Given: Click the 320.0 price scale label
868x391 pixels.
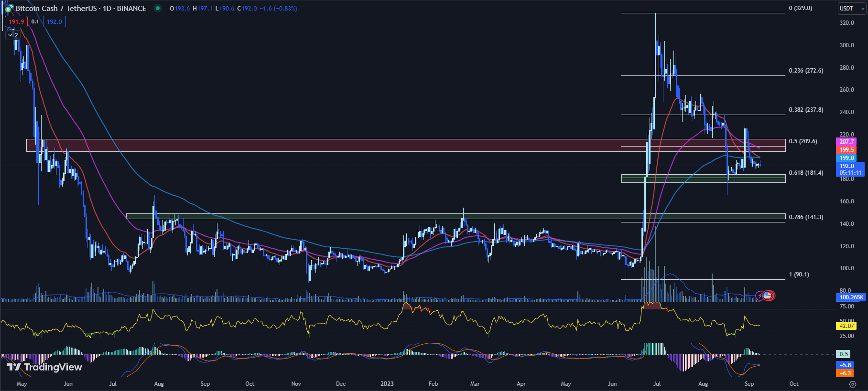Looking at the screenshot, I should pos(846,23).
